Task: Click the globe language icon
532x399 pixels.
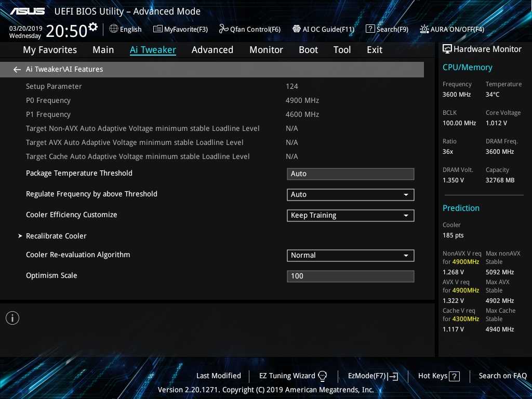Action: pyautogui.click(x=114, y=29)
